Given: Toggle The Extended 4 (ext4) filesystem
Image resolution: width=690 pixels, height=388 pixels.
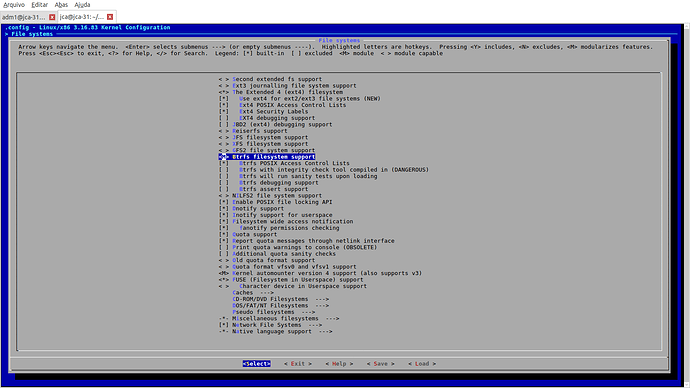Looking at the screenshot, I should point(281,92).
